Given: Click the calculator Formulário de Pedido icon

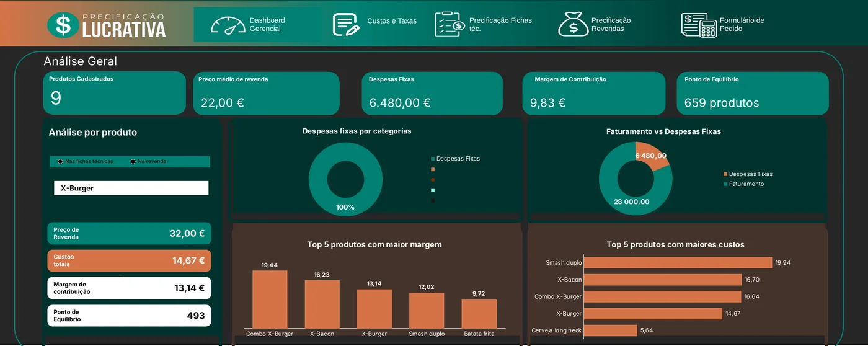Looking at the screenshot, I should [x=699, y=25].
